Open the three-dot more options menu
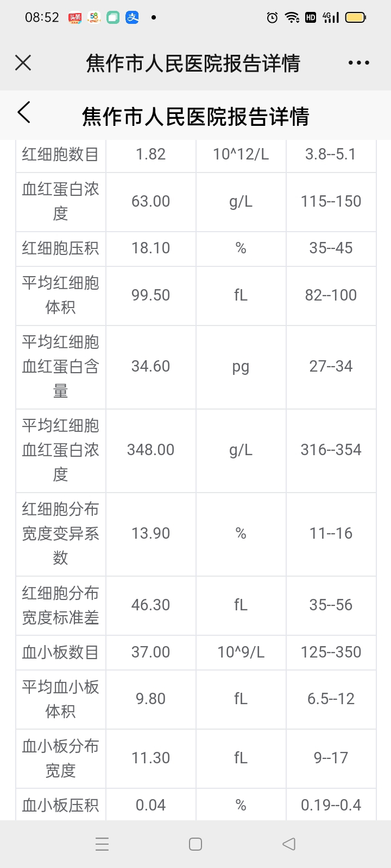 [x=358, y=63]
